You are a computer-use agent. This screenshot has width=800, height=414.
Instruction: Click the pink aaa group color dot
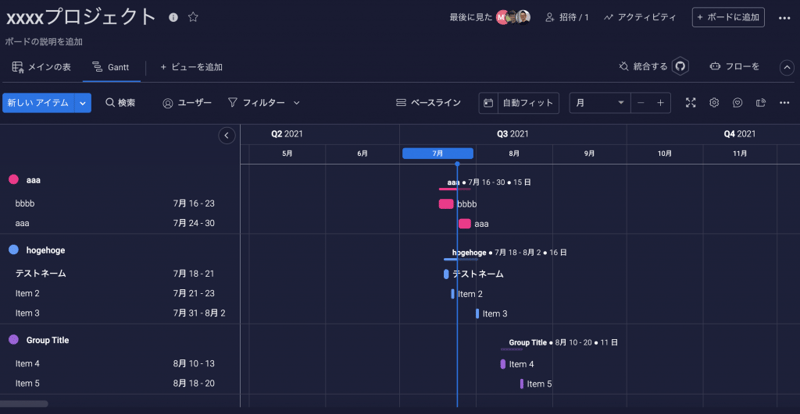(x=13, y=180)
